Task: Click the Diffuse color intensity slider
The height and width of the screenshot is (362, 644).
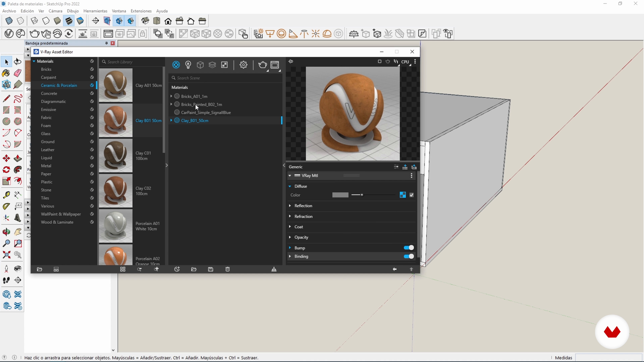Action: tap(373, 195)
